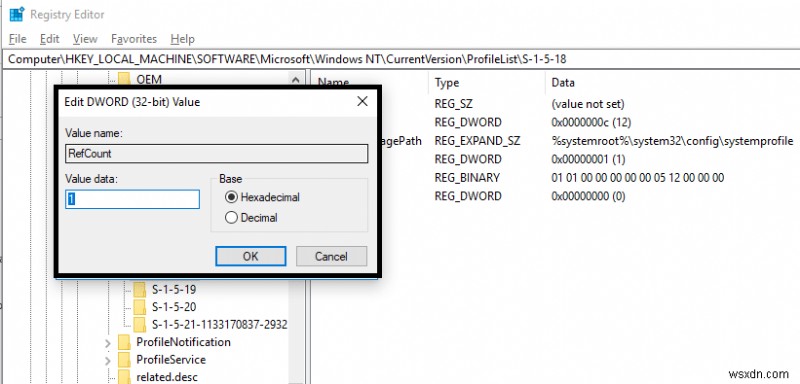Click the Registry Editor title bar icon

[17, 14]
